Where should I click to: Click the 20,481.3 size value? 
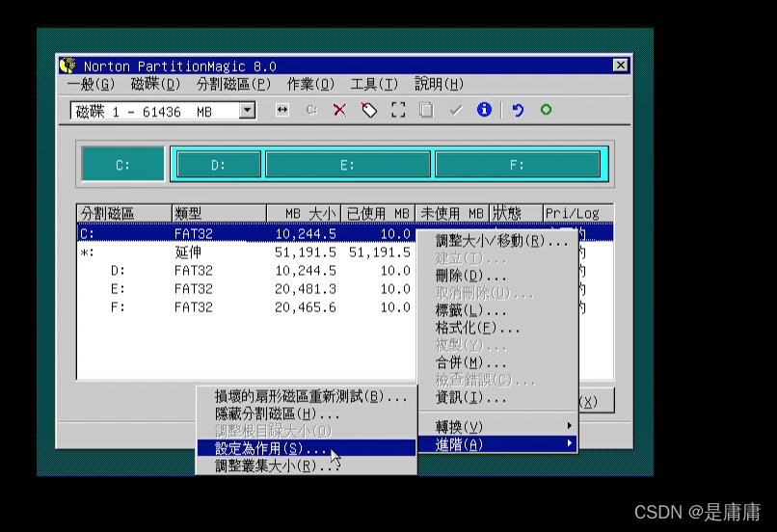tap(306, 289)
